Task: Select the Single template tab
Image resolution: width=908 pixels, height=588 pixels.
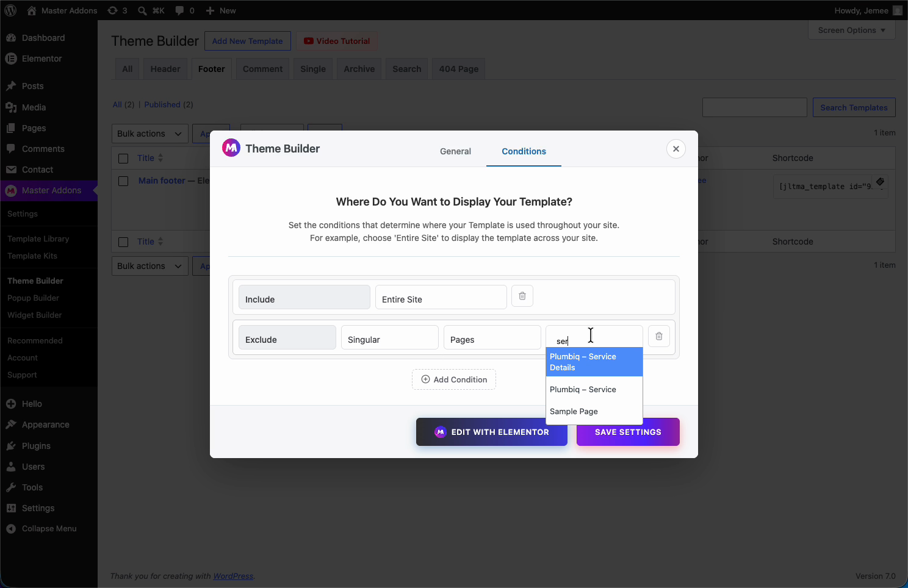Action: [x=313, y=69]
